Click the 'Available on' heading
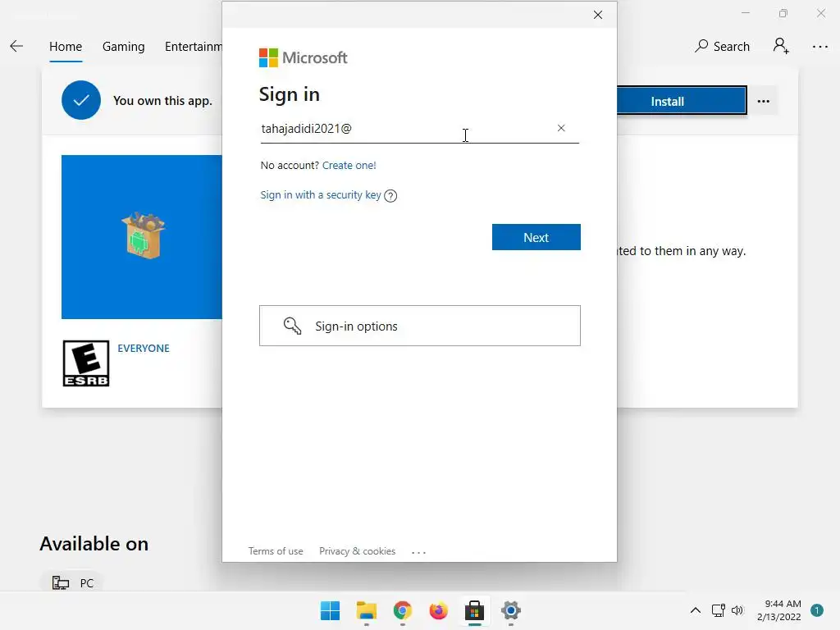Viewport: 840px width, 630px height. 94,544
